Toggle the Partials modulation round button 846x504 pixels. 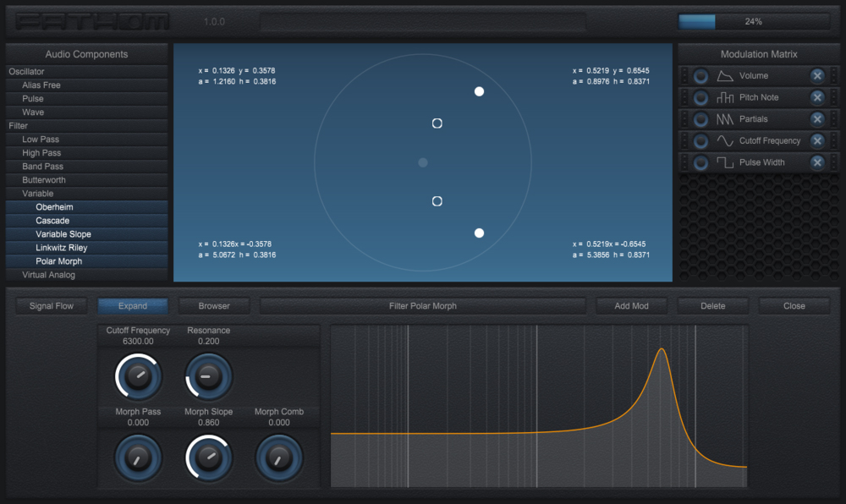click(x=700, y=119)
